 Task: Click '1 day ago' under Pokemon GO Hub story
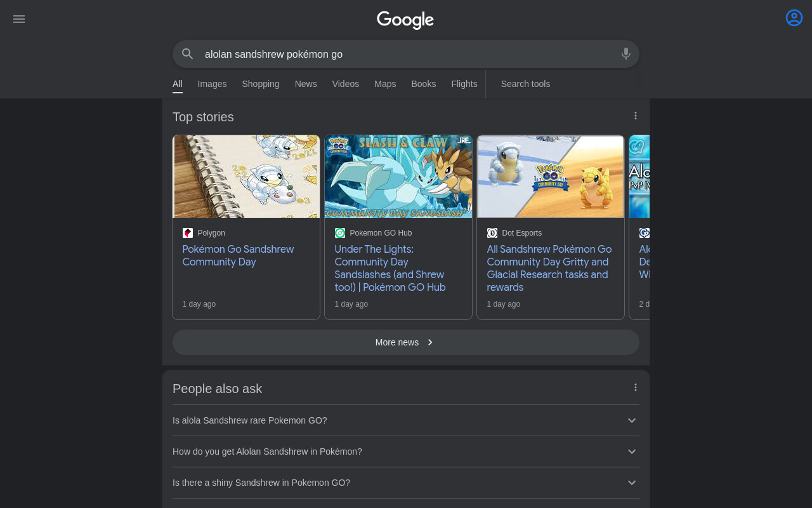351,304
